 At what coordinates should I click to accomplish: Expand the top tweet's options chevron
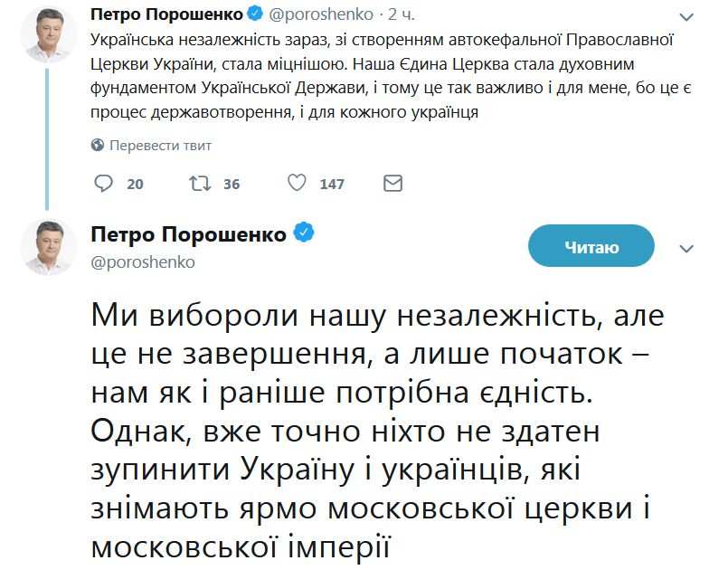[687, 18]
